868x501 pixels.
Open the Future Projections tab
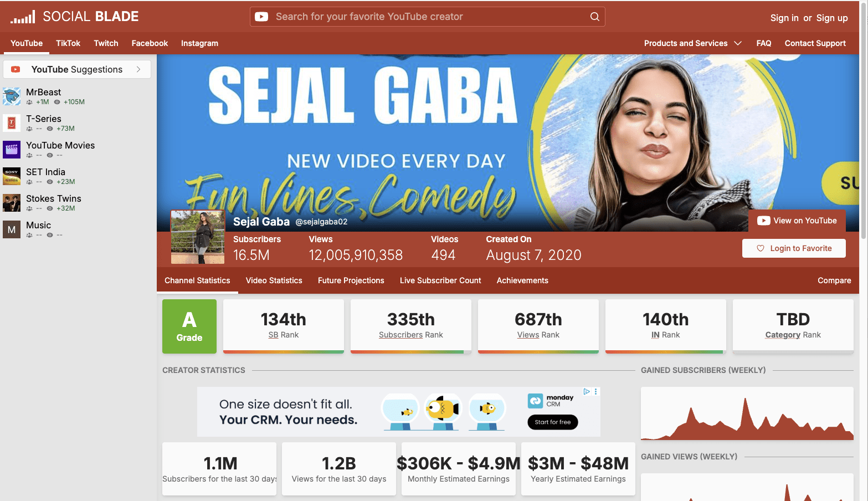point(351,280)
